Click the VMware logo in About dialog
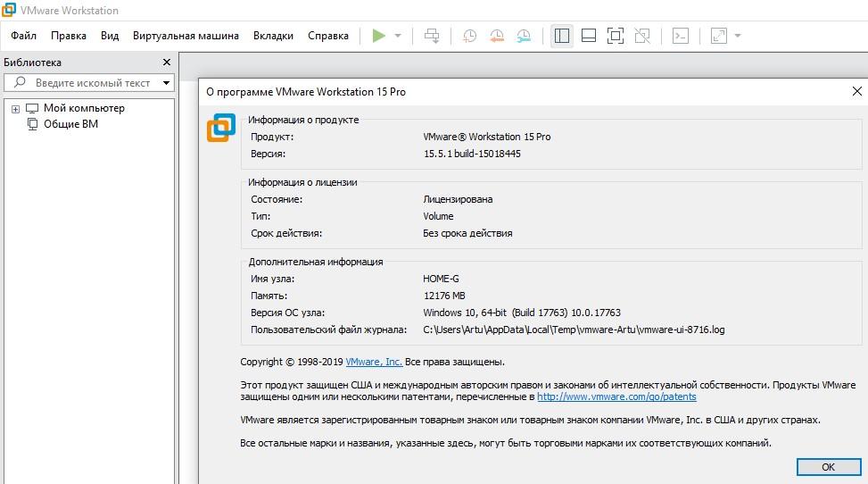 [x=221, y=128]
